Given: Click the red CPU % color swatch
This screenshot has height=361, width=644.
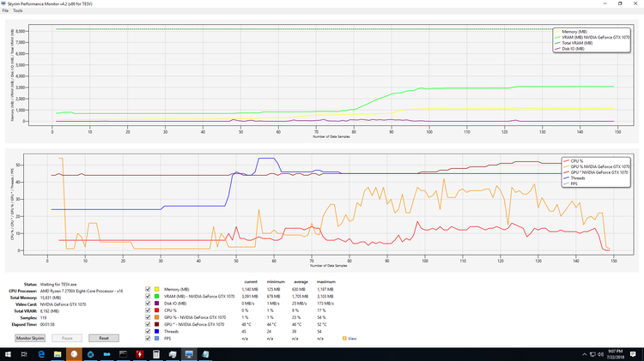Looking at the screenshot, I should [156, 310].
